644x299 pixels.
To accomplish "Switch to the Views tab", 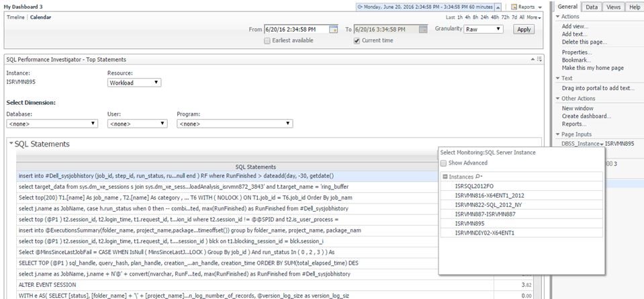I will click(613, 7).
